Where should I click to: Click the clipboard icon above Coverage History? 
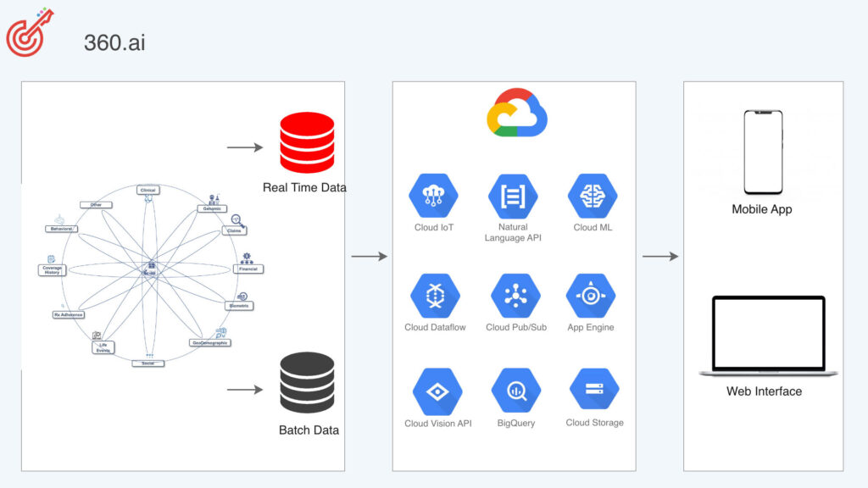coord(51,259)
